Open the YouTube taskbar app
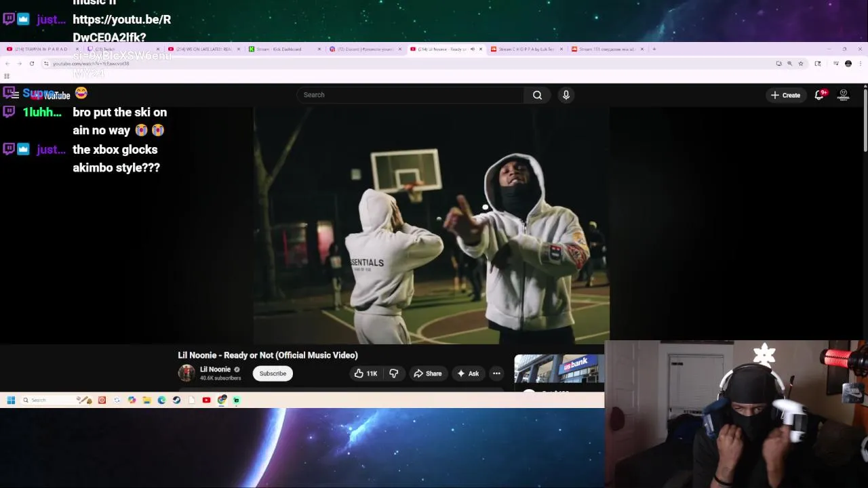The width and height of the screenshot is (868, 488). point(206,400)
